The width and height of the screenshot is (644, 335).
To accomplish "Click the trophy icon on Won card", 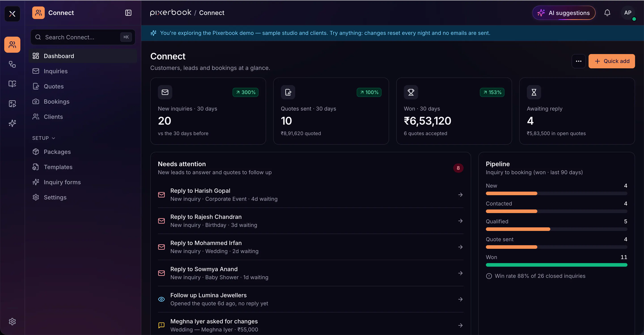I will (411, 92).
